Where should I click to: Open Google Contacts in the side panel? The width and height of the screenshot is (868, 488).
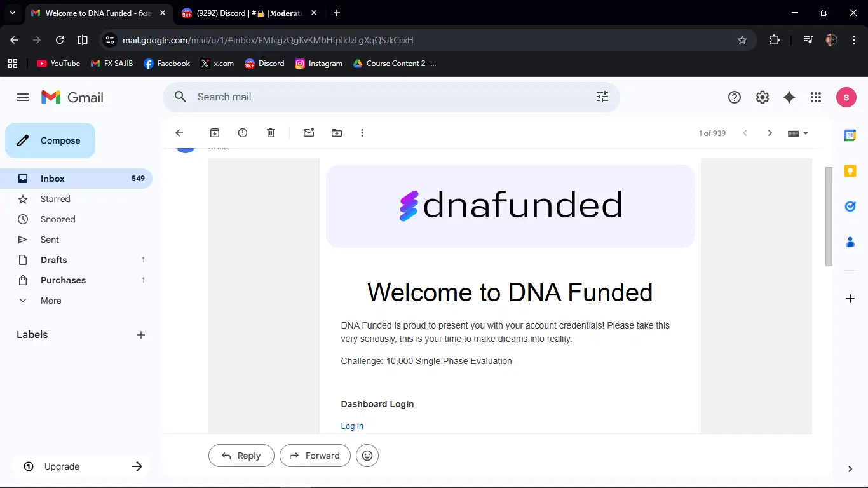(850, 242)
